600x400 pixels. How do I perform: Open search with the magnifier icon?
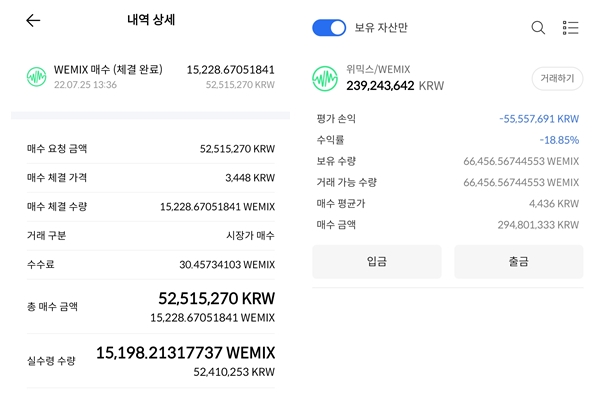[x=538, y=28]
